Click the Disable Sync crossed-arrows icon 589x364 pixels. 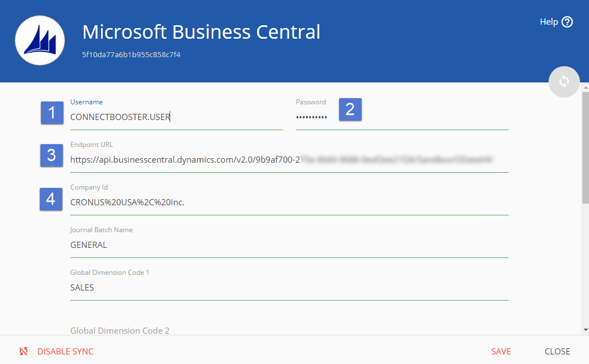[x=24, y=352]
